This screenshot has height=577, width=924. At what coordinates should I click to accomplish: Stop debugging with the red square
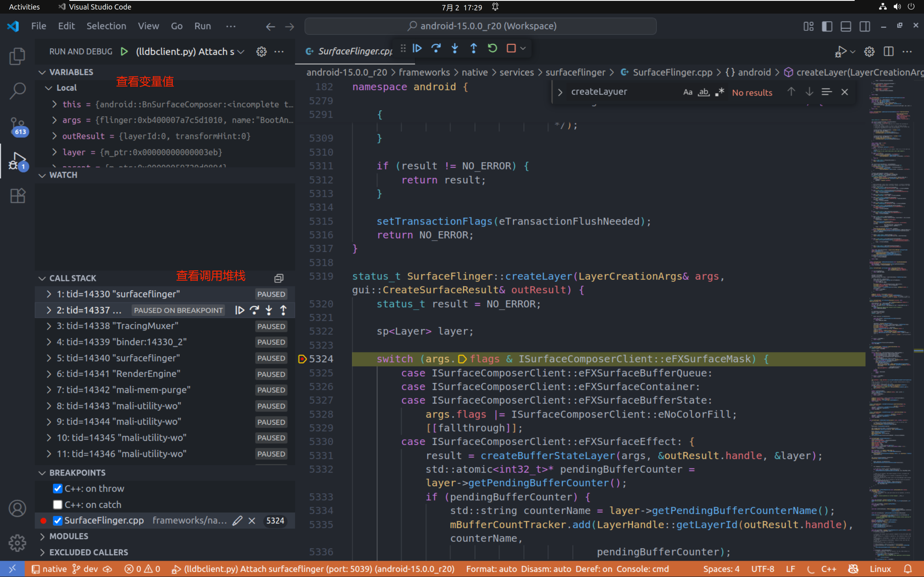tap(511, 48)
